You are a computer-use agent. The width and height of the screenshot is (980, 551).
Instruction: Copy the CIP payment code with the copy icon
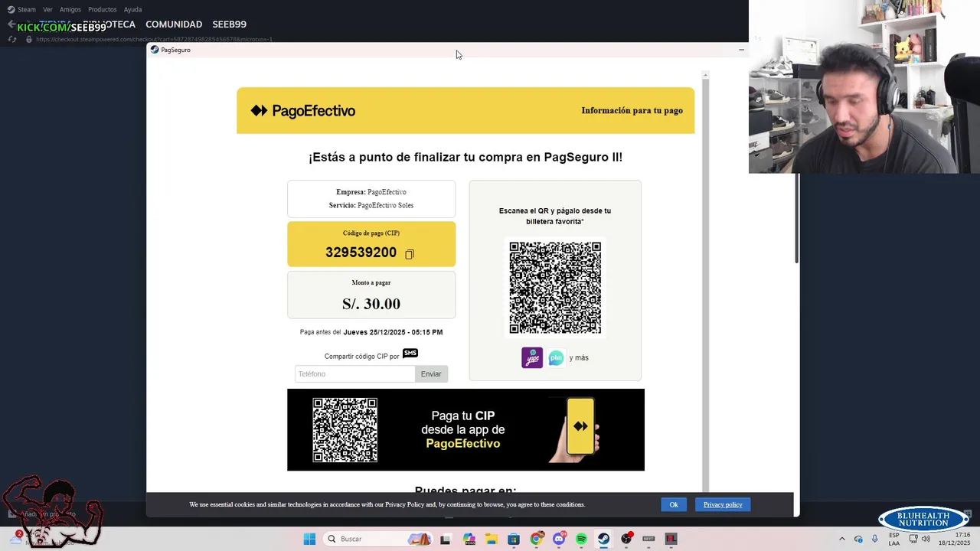410,254
